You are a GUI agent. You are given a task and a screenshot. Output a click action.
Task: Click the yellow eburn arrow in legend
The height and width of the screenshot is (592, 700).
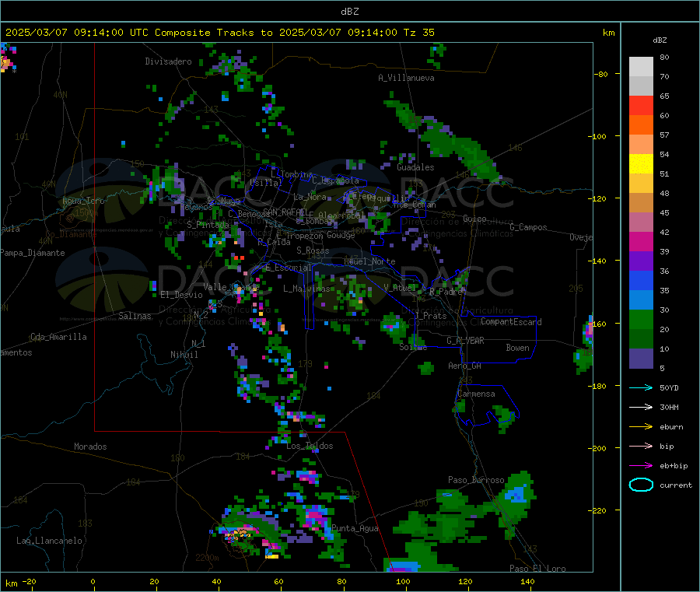pyautogui.click(x=641, y=427)
